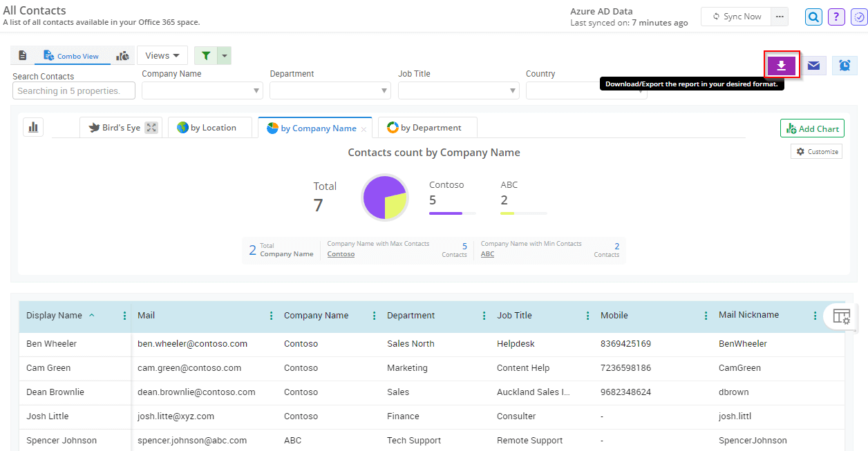Viewport: 868px width, 451px height.
Task: Open the by Department chart tab
Action: point(427,127)
